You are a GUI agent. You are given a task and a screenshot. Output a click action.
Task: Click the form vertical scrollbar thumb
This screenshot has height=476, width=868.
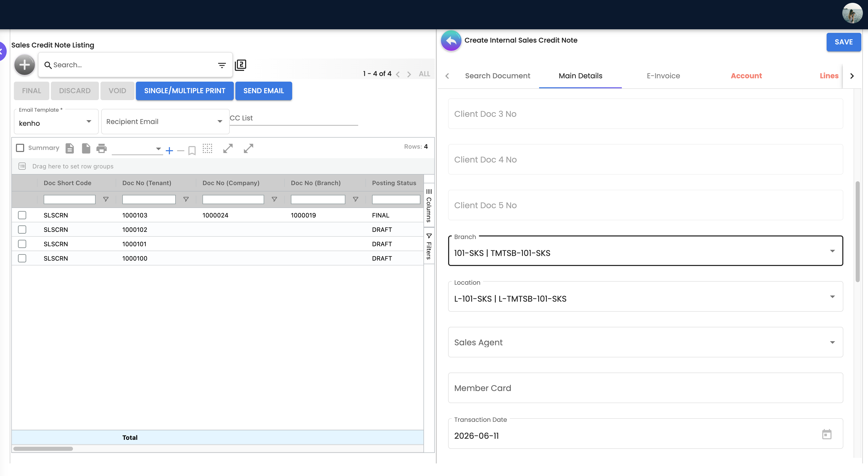[858, 232]
